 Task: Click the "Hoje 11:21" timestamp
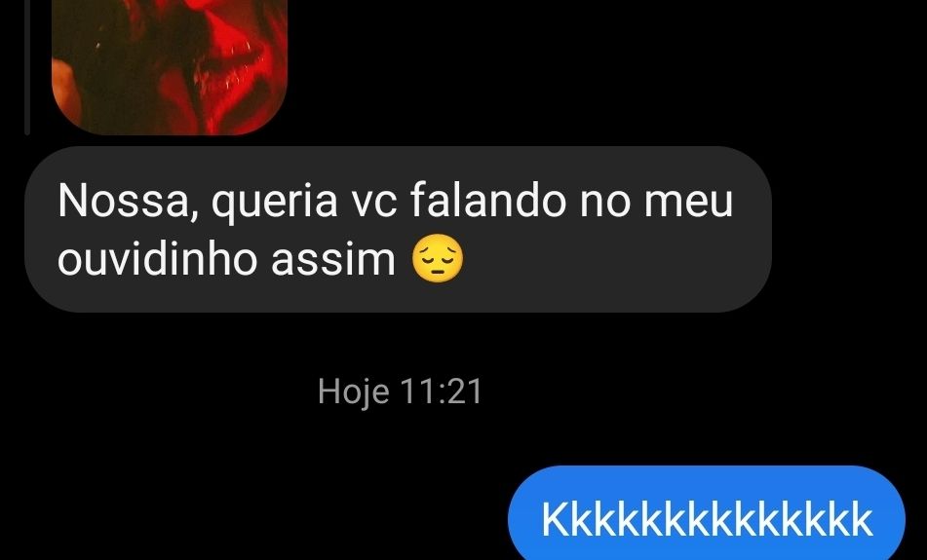[400, 392]
